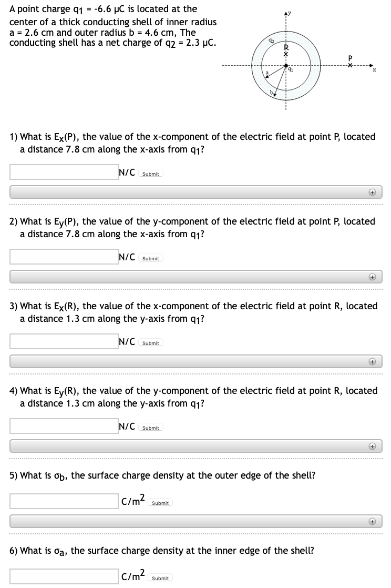Viewport: 391px width, 588px height.
Task: Click the conducting shell diagram
Action: pos(286,66)
